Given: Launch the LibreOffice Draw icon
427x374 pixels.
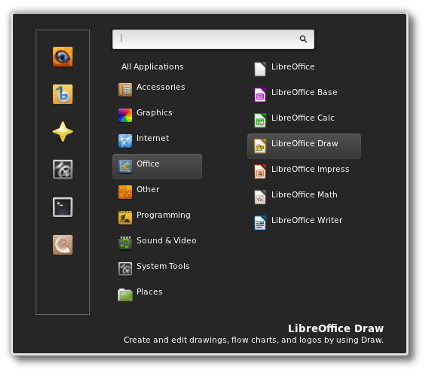Looking at the screenshot, I should coord(260,146).
